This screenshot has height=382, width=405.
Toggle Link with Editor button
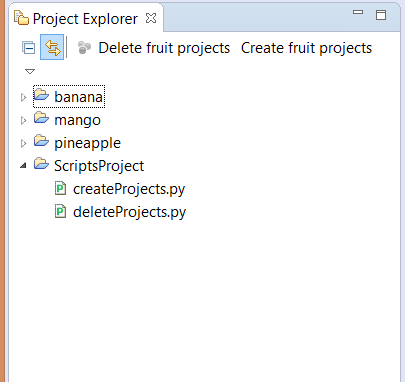pos(52,47)
